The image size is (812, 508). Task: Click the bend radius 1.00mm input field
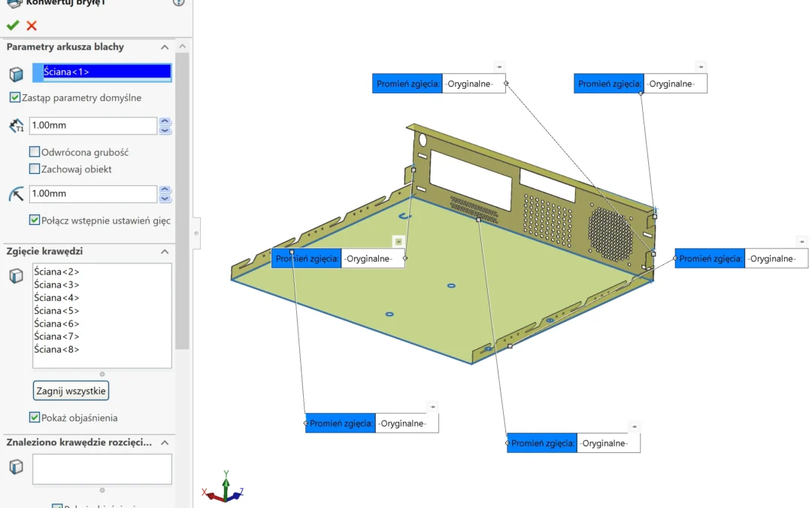click(x=93, y=194)
